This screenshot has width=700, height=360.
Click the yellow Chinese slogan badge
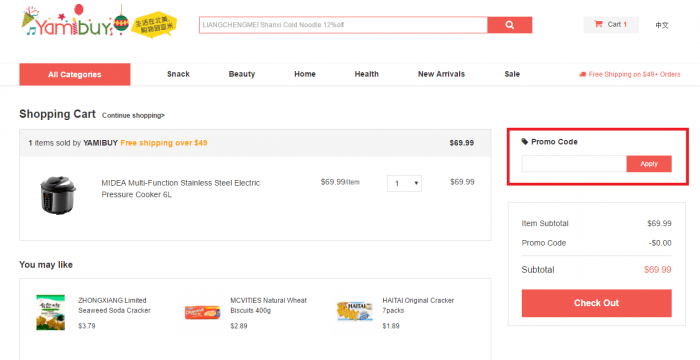pos(154,24)
